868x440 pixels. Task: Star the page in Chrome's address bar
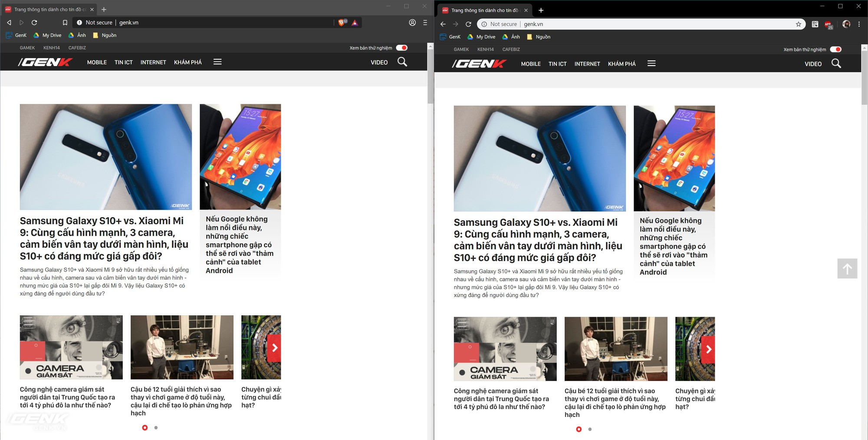click(x=798, y=24)
